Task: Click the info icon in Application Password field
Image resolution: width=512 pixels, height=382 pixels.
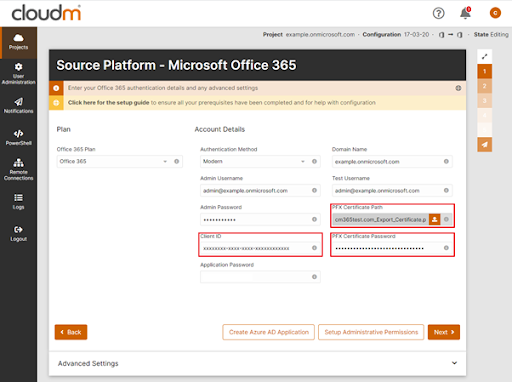Action: tap(314, 277)
